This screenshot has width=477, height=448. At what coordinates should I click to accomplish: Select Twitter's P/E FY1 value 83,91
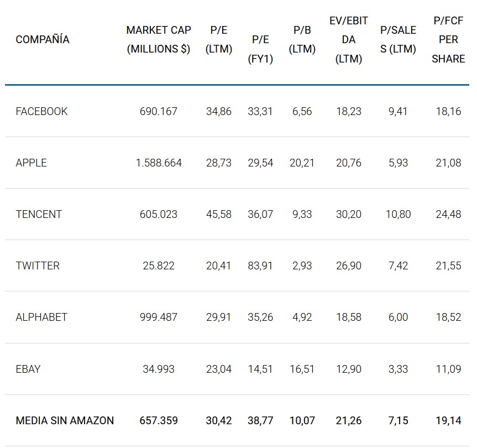260,265
